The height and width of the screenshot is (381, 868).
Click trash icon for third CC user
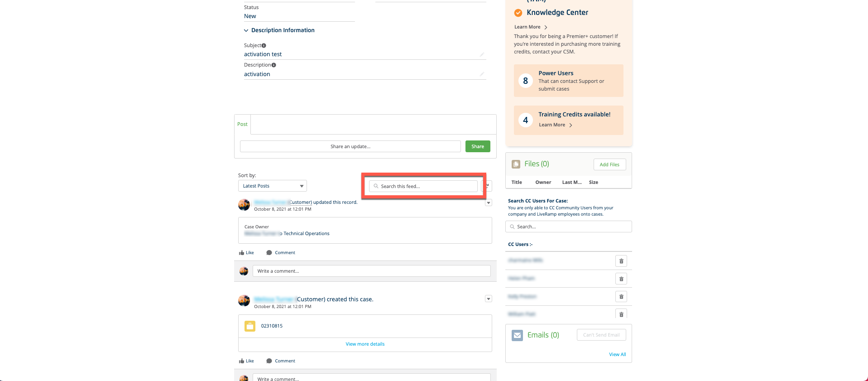621,297
